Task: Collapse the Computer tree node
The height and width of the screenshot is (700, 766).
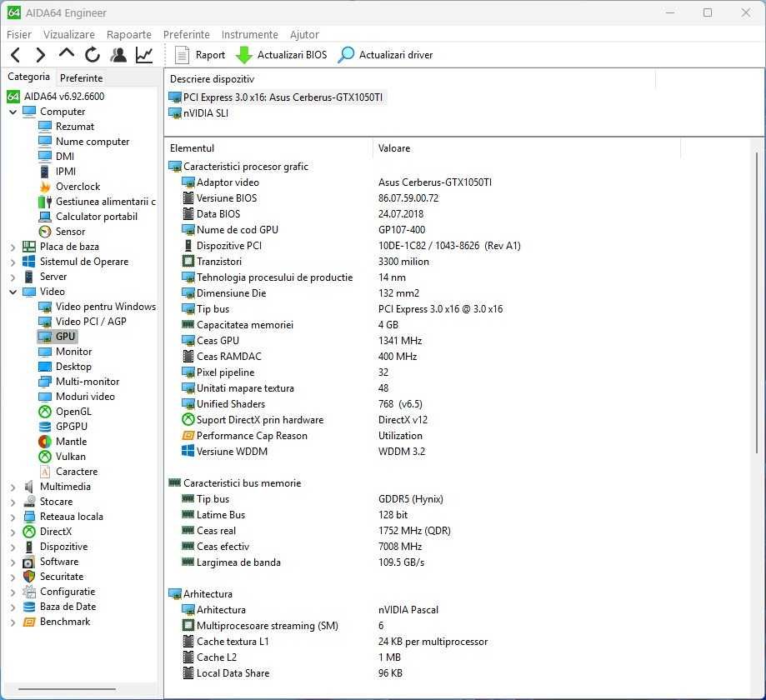Action: tap(13, 112)
